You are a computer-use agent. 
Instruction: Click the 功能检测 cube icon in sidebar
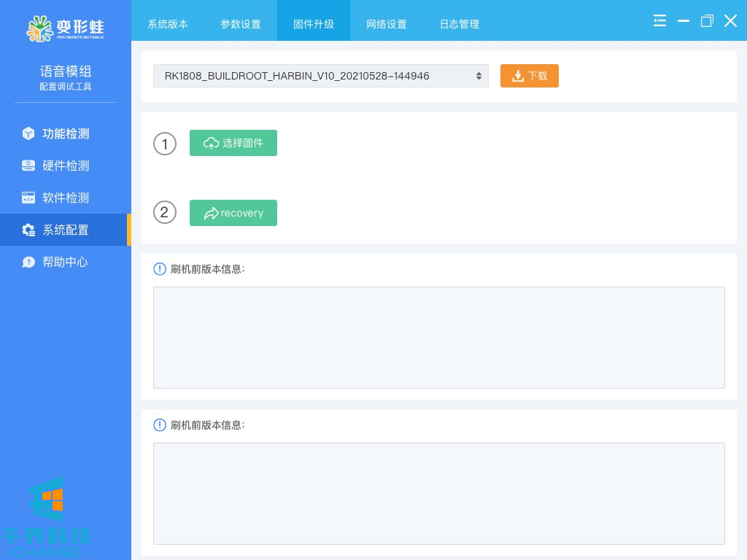pos(28,133)
